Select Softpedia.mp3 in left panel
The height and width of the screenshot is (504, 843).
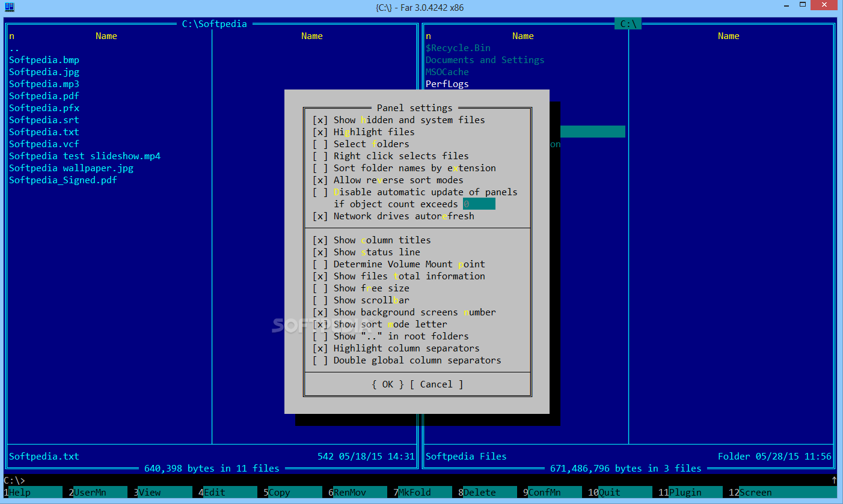tap(44, 84)
